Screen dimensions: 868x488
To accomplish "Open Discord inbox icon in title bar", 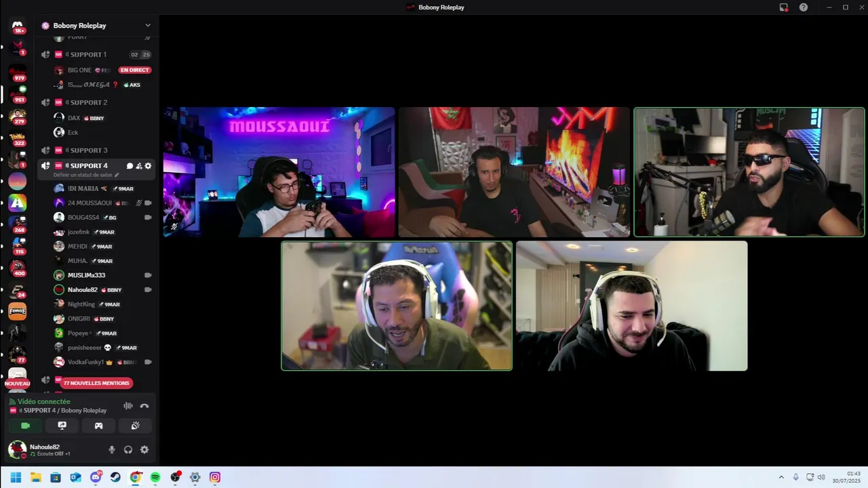I will [x=784, y=7].
